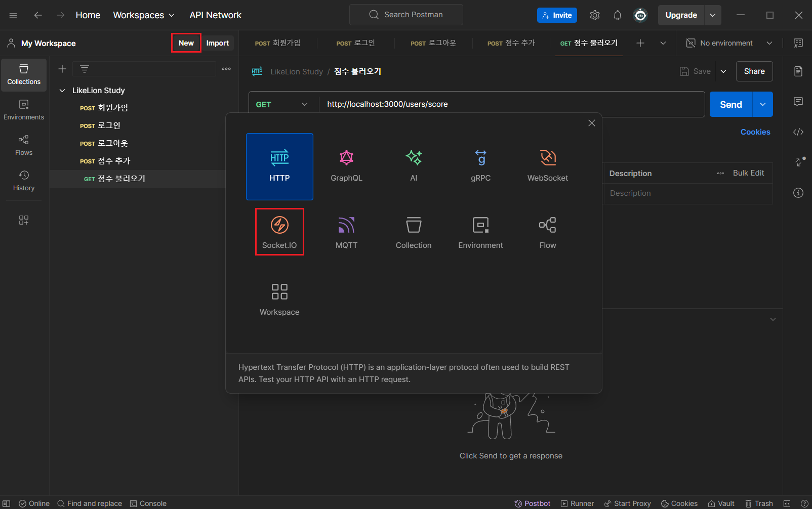The image size is (812, 509).
Task: Choose the Flow tile in dialog
Action: pos(548,233)
